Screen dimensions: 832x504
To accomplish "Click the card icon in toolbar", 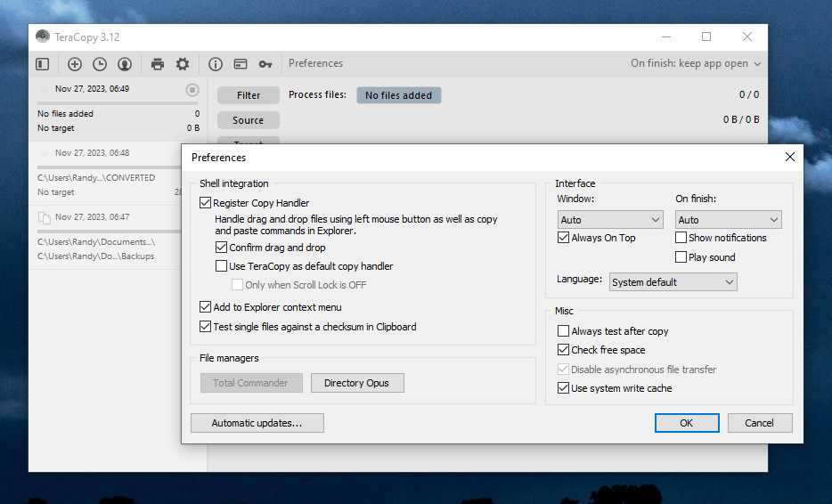I will pos(241,64).
